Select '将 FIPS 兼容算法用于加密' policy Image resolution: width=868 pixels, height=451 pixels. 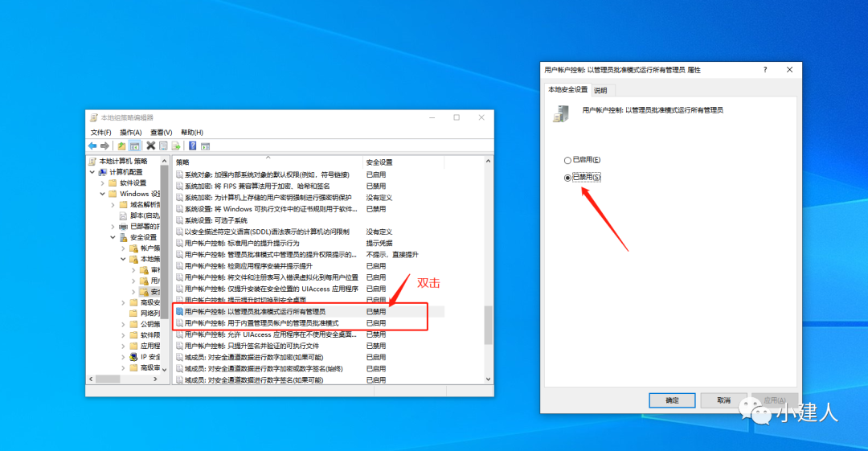[257, 187]
